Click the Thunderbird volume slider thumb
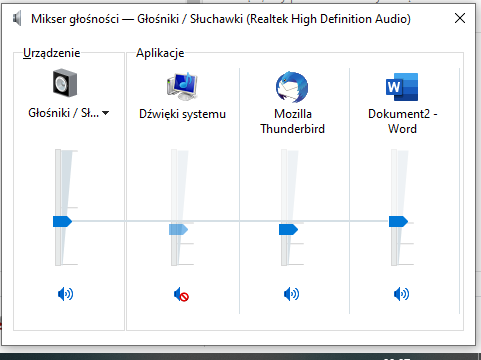481x360 pixels. [x=288, y=229]
